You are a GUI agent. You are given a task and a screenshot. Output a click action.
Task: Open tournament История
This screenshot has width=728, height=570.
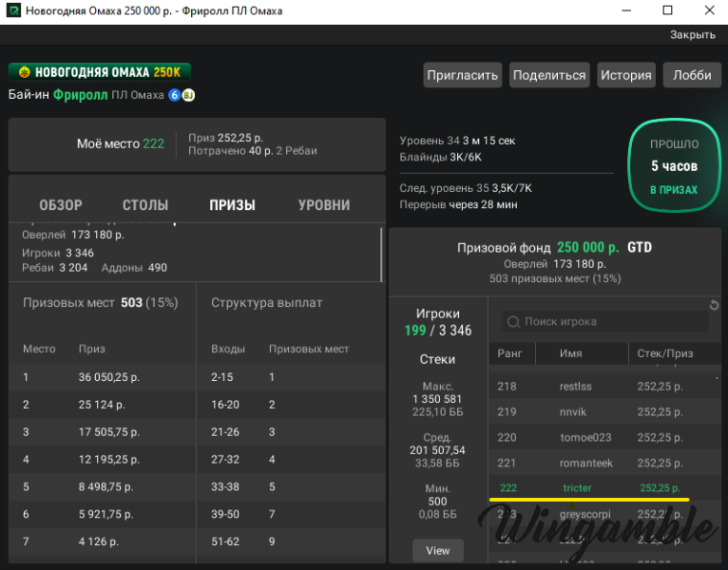[x=625, y=76]
